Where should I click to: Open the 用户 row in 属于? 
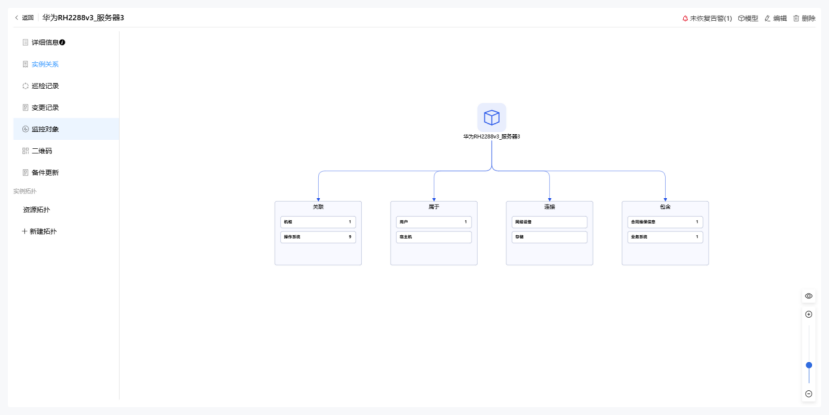click(x=434, y=222)
